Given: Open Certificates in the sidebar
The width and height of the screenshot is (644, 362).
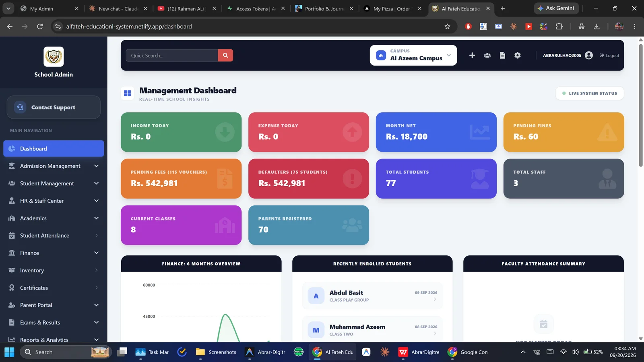Looking at the screenshot, I should 54,288.
